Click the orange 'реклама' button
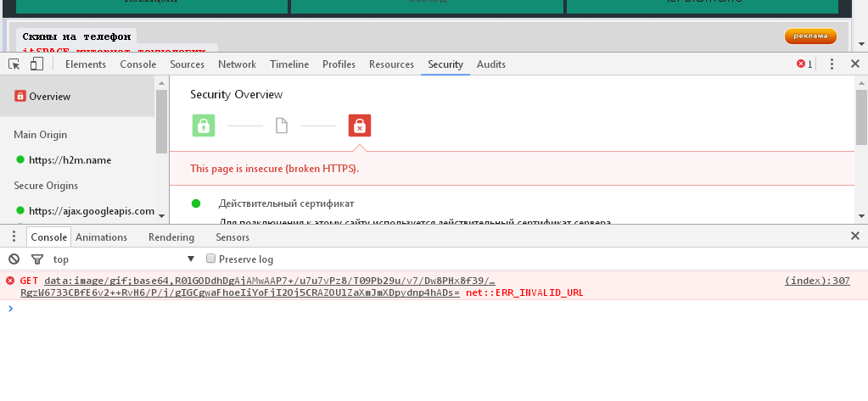This screenshot has width=868, height=401. [x=810, y=36]
